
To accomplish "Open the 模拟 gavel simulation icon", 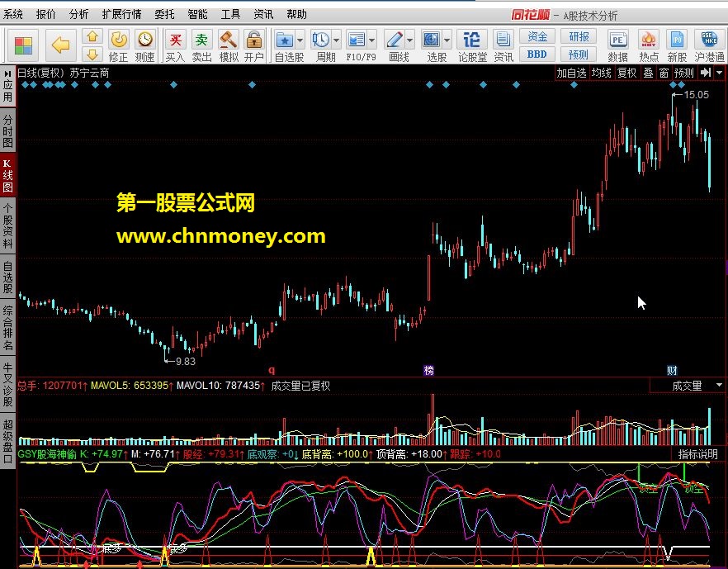I will tap(228, 40).
